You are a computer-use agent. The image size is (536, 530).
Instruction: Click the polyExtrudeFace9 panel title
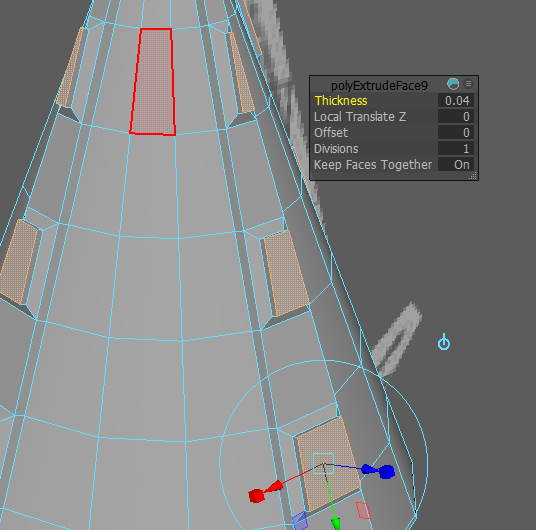(379, 85)
